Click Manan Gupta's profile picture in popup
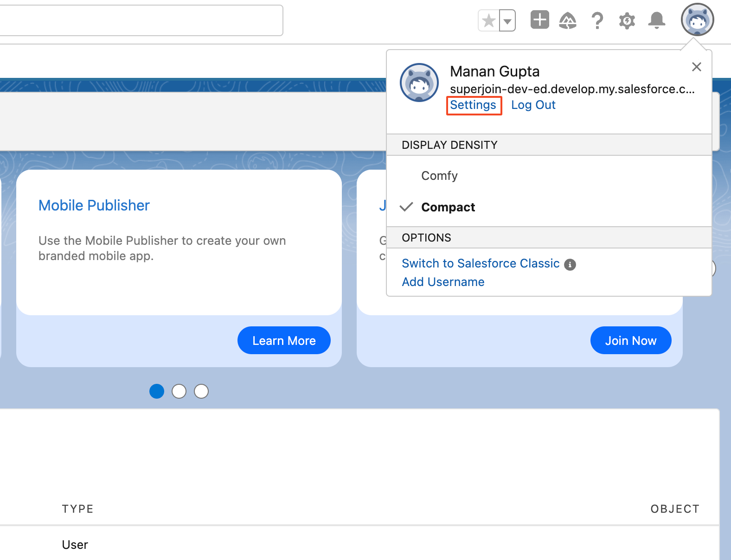The width and height of the screenshot is (731, 560). [419, 83]
